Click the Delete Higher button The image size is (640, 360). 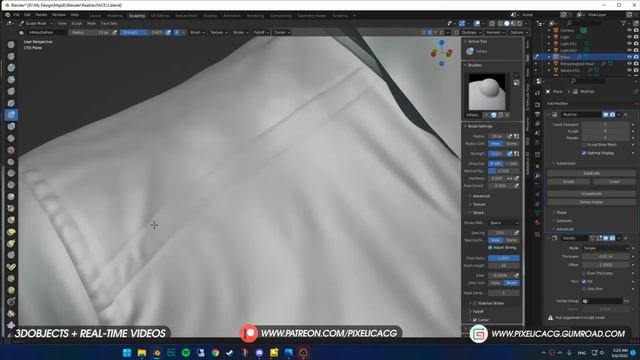coord(591,202)
